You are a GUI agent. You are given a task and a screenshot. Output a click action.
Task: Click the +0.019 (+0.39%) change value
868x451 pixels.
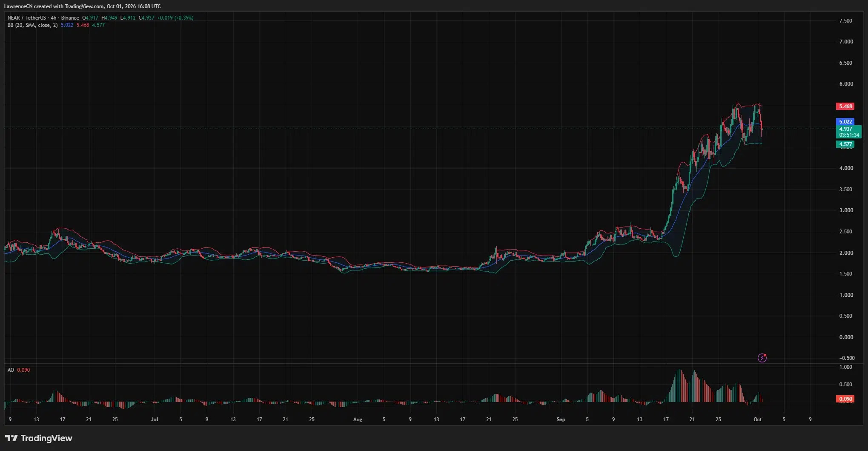(175, 18)
